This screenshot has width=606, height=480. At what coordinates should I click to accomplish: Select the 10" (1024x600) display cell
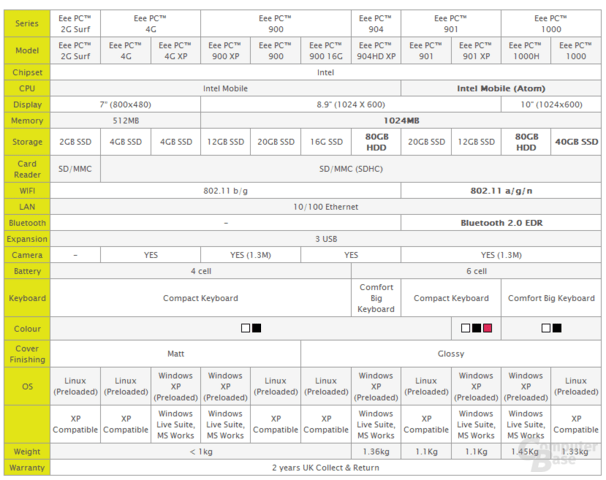pos(551,105)
